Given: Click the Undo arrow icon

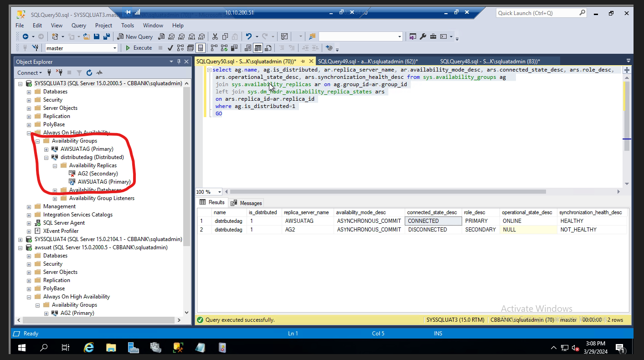Looking at the screenshot, I should [248, 36].
